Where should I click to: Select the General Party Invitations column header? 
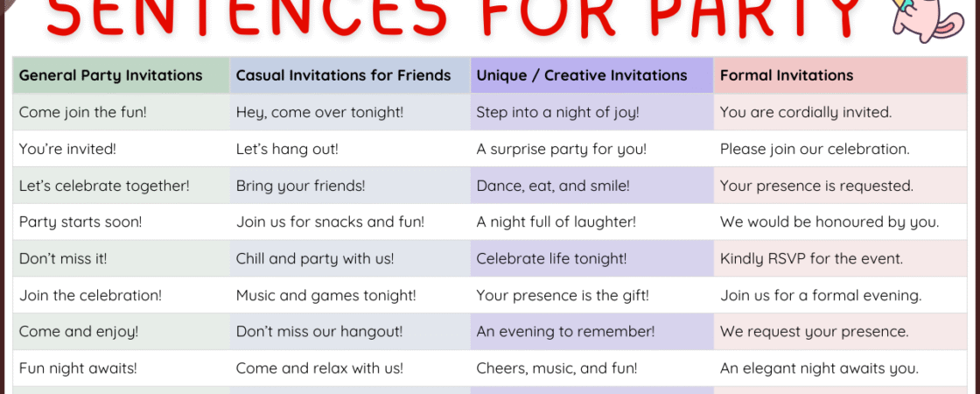point(110,75)
